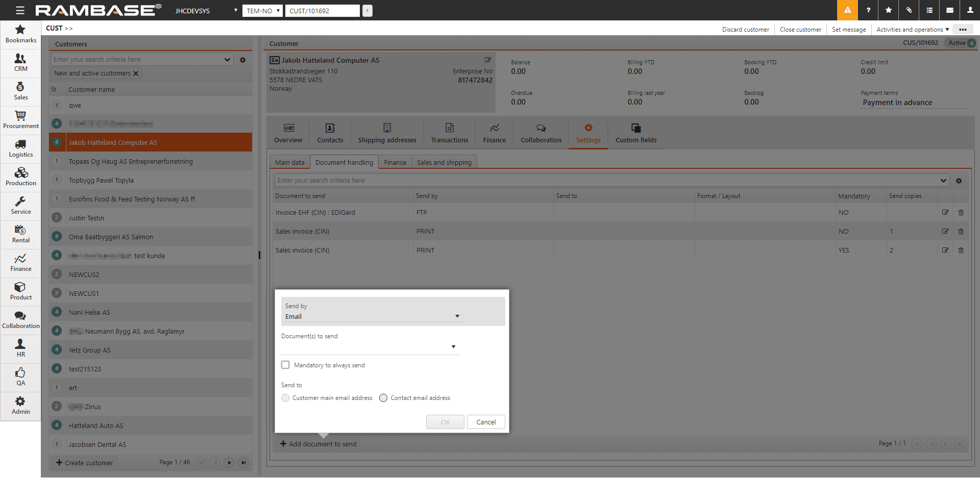Edit the Invoice EHF document row
Screen dimensions: 980x478
click(x=945, y=213)
